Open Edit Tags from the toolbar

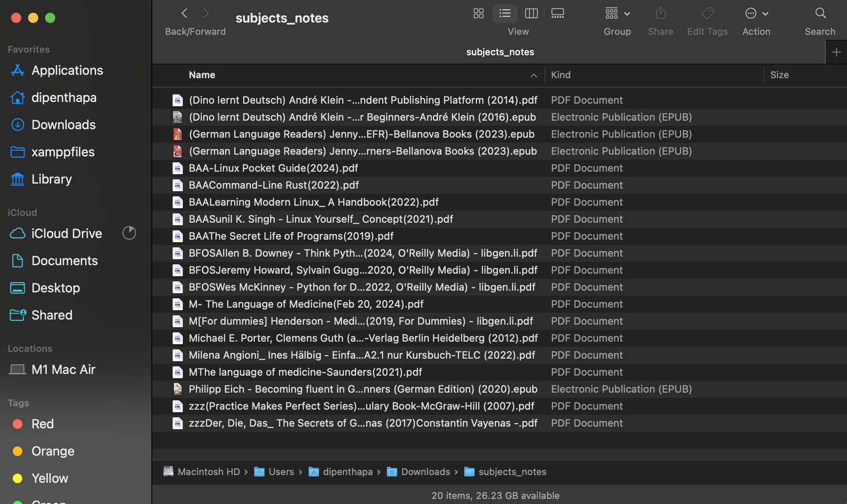[707, 14]
